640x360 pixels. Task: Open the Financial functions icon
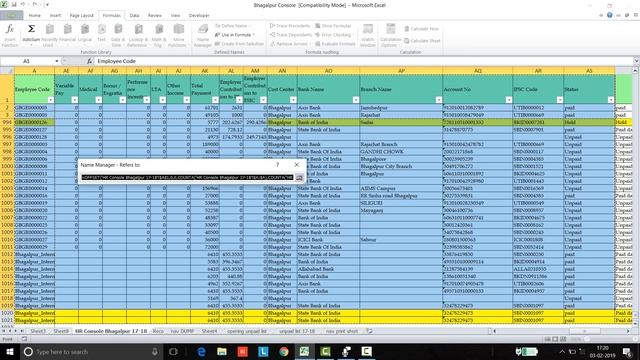[67, 29]
